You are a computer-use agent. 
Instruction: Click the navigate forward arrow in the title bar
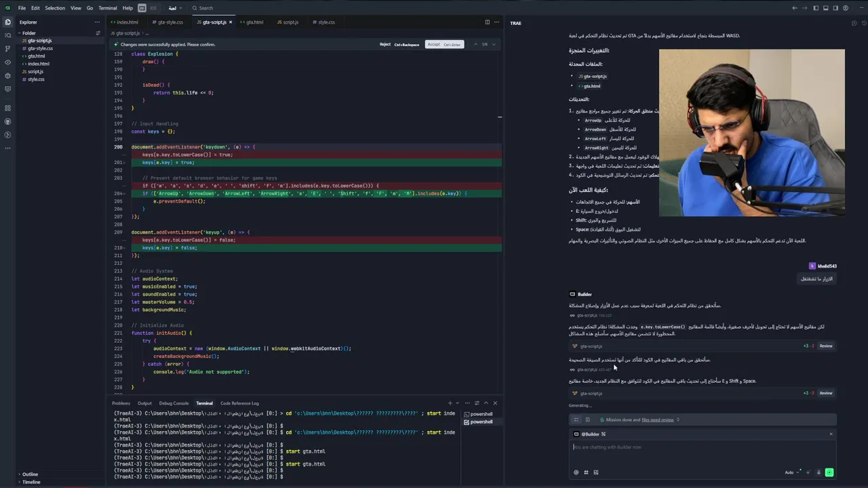coord(804,8)
